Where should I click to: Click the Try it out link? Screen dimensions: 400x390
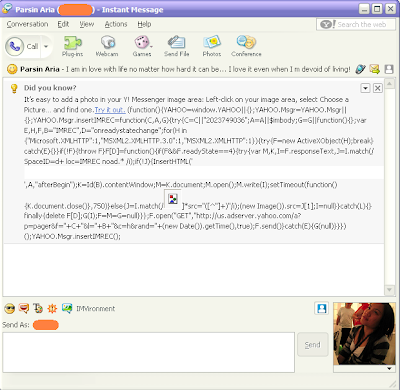110,110
